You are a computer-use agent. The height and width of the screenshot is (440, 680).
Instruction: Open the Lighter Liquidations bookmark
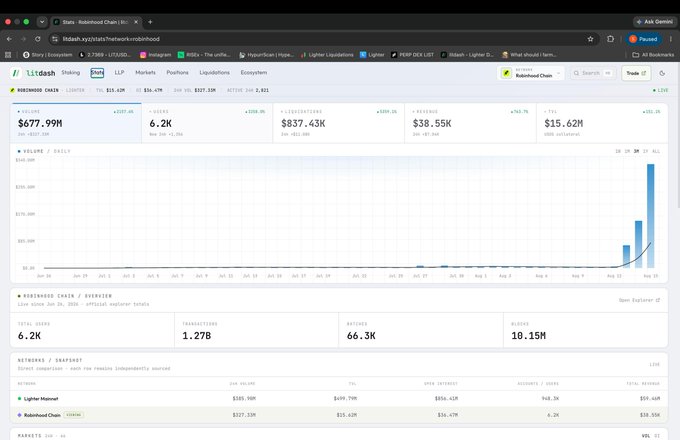pos(327,55)
